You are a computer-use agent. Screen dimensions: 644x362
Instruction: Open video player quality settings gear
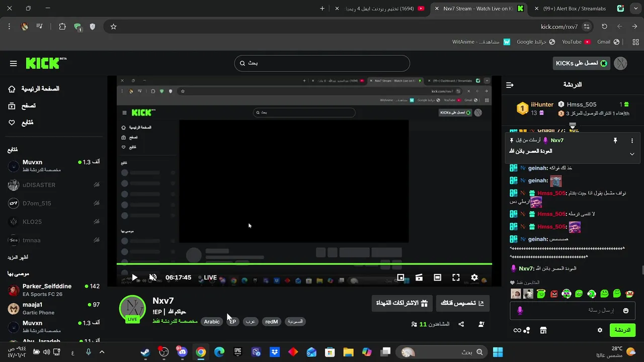click(474, 278)
